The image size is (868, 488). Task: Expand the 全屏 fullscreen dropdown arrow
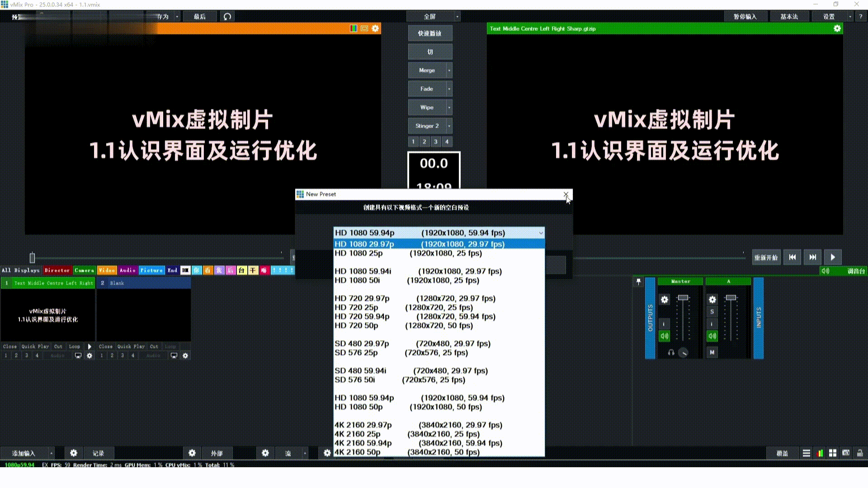coord(457,17)
